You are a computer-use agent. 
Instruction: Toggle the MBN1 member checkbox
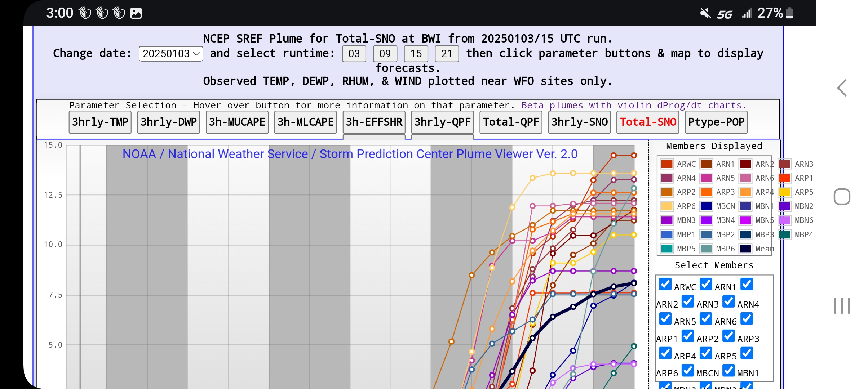pos(729,371)
